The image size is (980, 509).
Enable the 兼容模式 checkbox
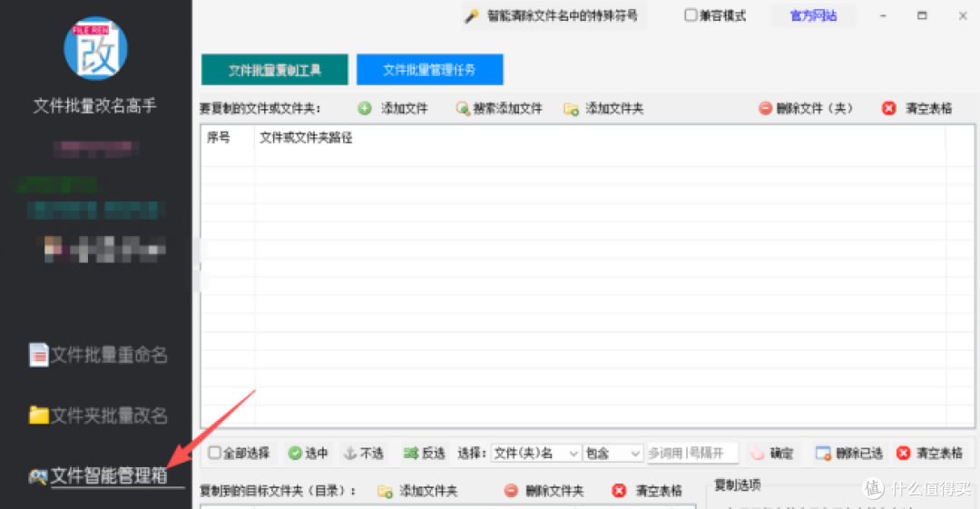coord(690,15)
